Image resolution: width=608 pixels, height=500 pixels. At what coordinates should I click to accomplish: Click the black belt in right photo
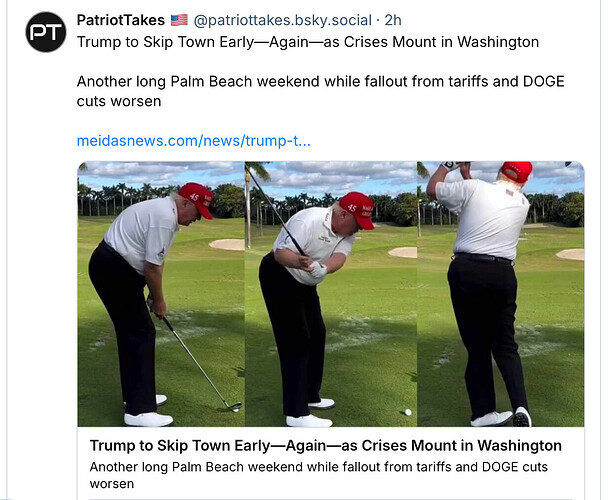(x=483, y=258)
